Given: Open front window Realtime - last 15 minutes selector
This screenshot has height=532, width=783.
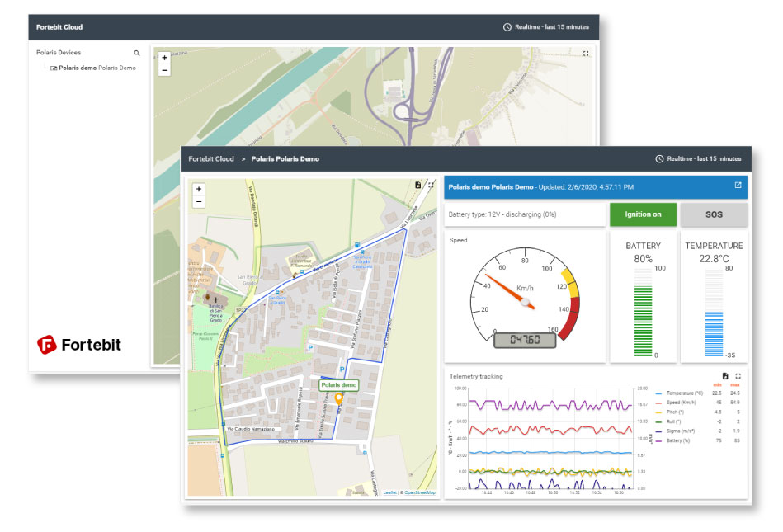Looking at the screenshot, I should [698, 158].
